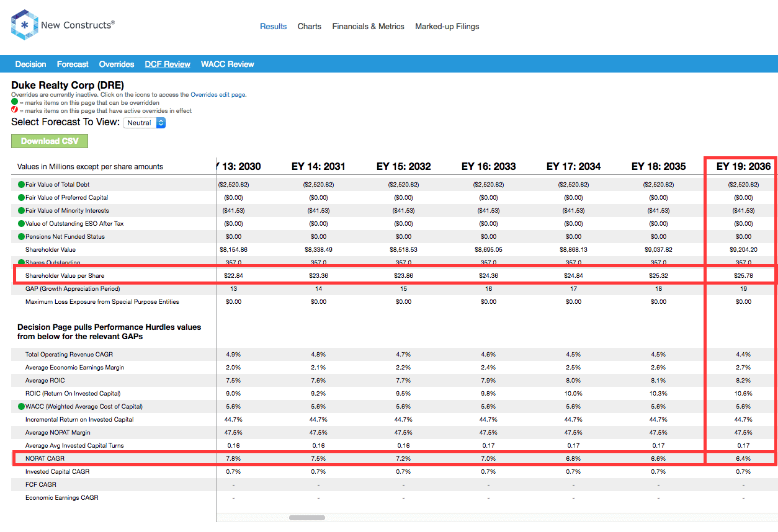
Task: Click the New Constructs brand name
Action: tap(78, 25)
